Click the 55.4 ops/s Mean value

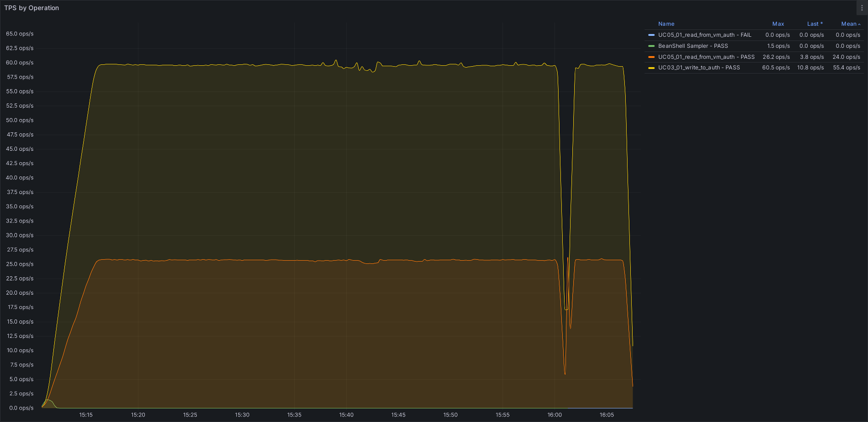click(x=846, y=68)
